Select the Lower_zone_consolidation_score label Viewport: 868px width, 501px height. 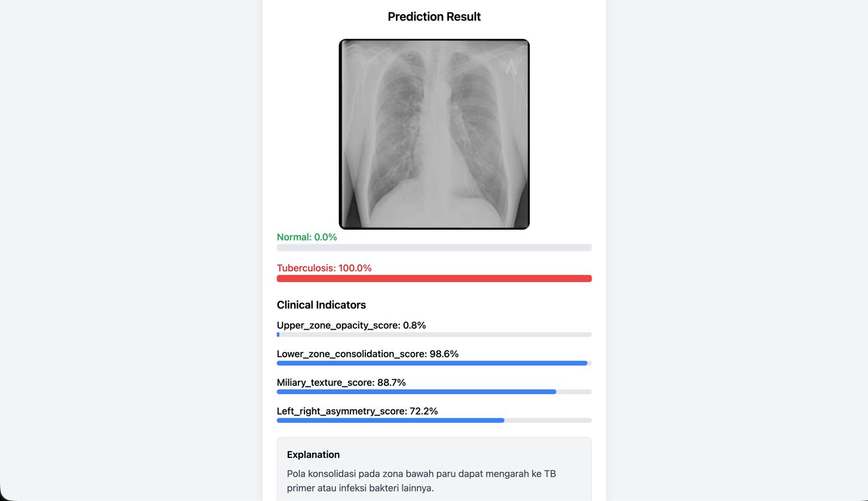[368, 354]
